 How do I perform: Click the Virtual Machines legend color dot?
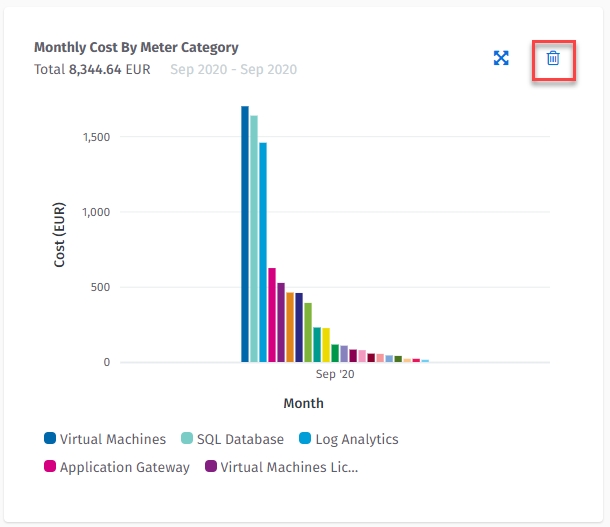pyautogui.click(x=49, y=439)
